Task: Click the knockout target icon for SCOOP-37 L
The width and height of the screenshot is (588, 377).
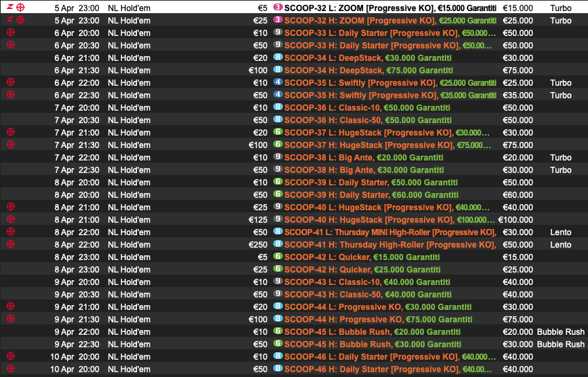Action: (x=10, y=132)
